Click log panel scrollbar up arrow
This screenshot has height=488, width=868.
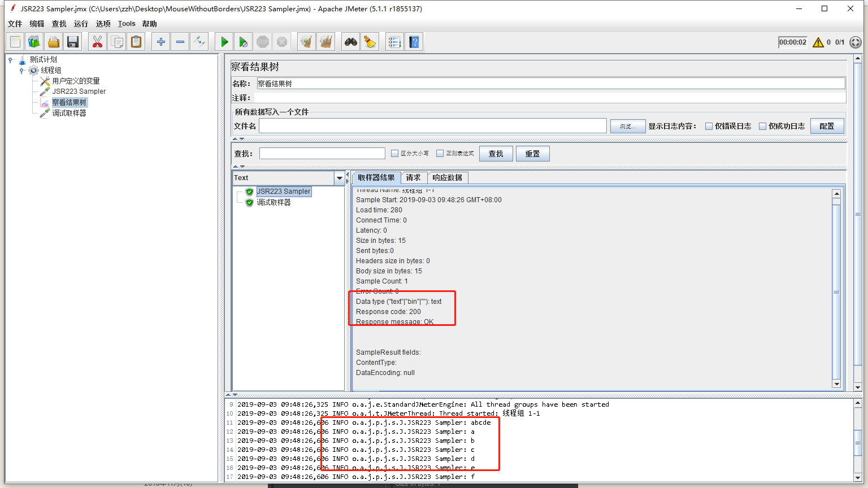[x=858, y=403]
